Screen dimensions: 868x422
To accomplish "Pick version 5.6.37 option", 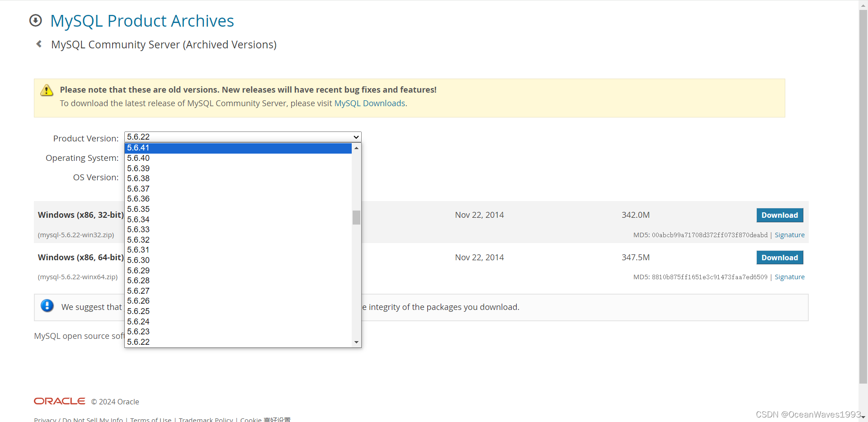I will pos(238,189).
